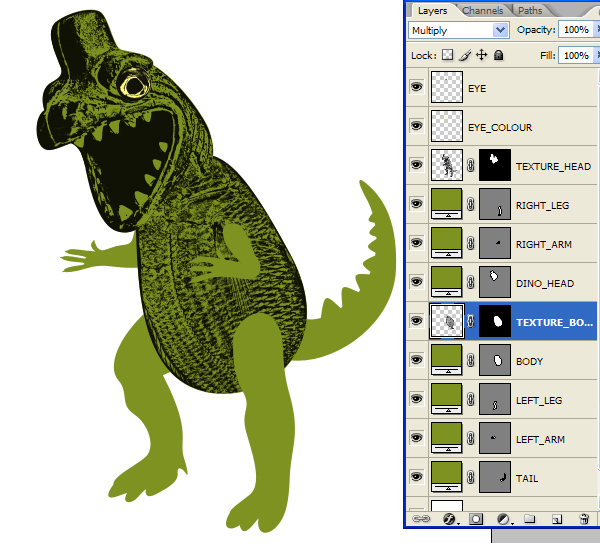Click the RIGHT_ARM vector mask thumbnail
This screenshot has height=543, width=600.
[x=495, y=243]
